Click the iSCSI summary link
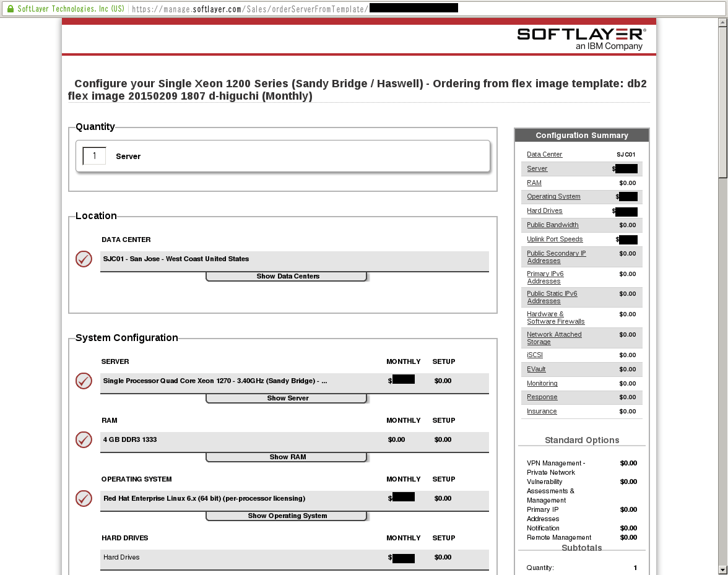The height and width of the screenshot is (575, 728). [535, 355]
